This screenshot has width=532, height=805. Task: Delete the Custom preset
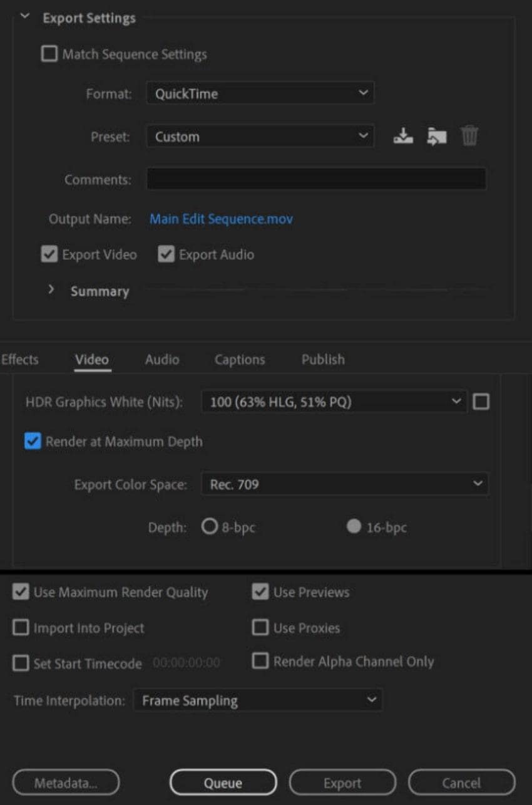point(470,136)
